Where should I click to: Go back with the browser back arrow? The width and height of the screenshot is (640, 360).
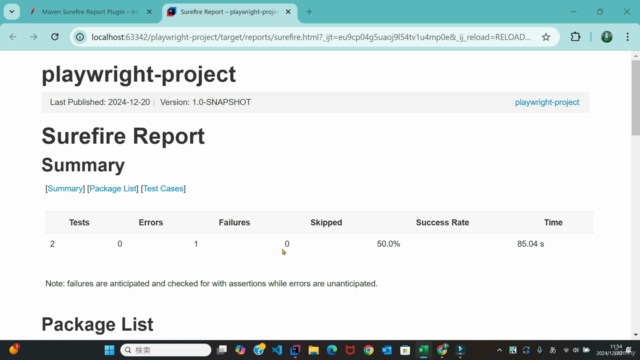(x=13, y=37)
